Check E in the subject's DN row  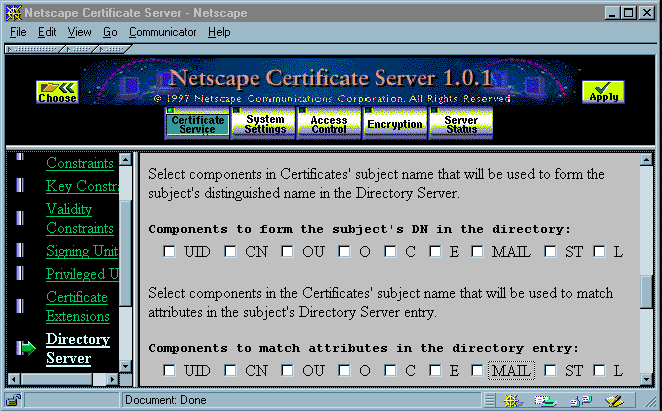click(x=435, y=251)
